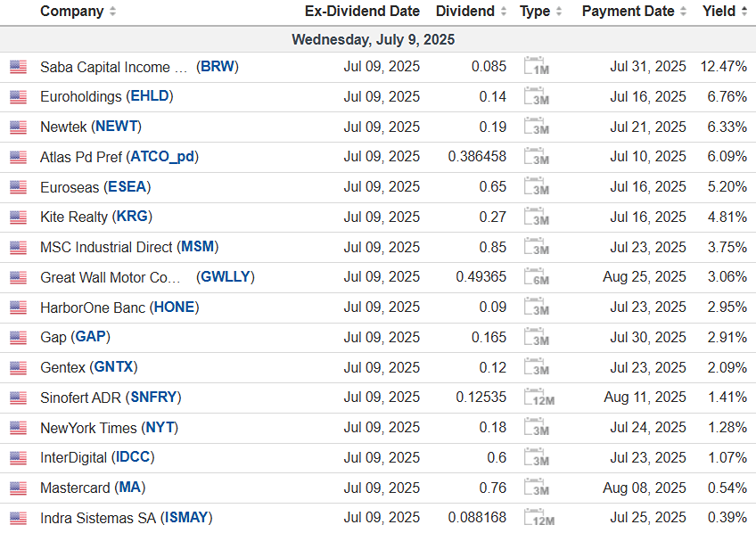Sort table by Dividend column arrows
756x533 pixels.
pyautogui.click(x=504, y=11)
